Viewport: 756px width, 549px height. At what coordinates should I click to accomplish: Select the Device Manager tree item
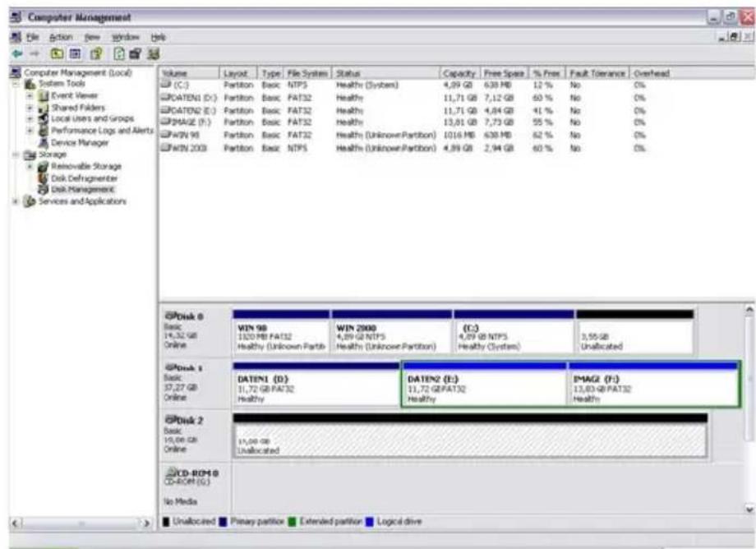click(80, 143)
